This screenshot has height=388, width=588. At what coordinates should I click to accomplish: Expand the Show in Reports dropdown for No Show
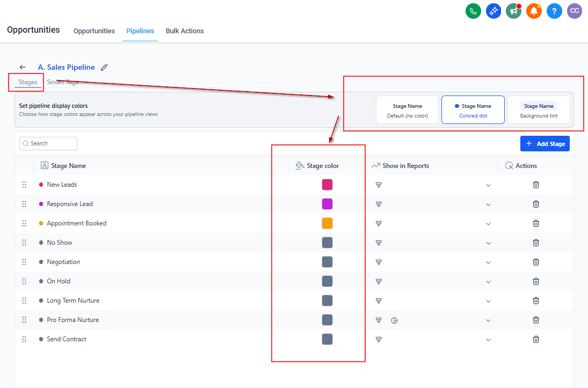(x=488, y=243)
